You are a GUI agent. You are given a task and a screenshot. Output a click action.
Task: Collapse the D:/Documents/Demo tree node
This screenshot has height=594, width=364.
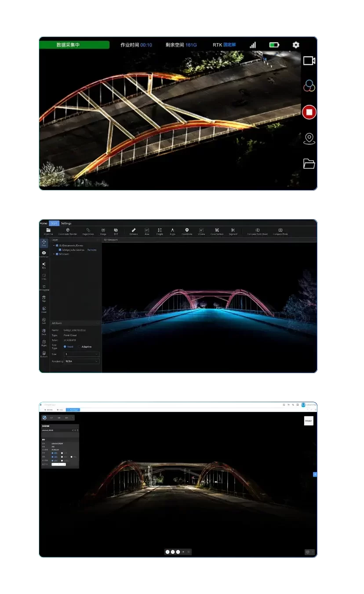[54, 246]
